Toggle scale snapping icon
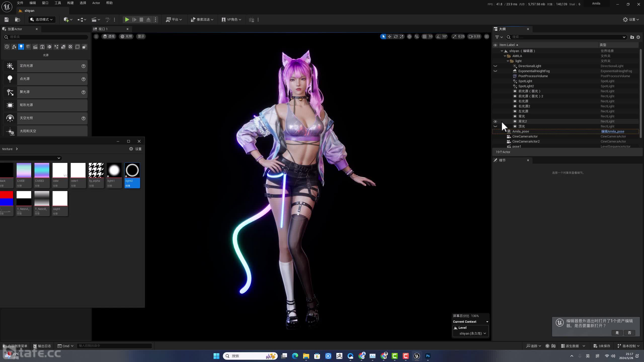 click(454, 36)
